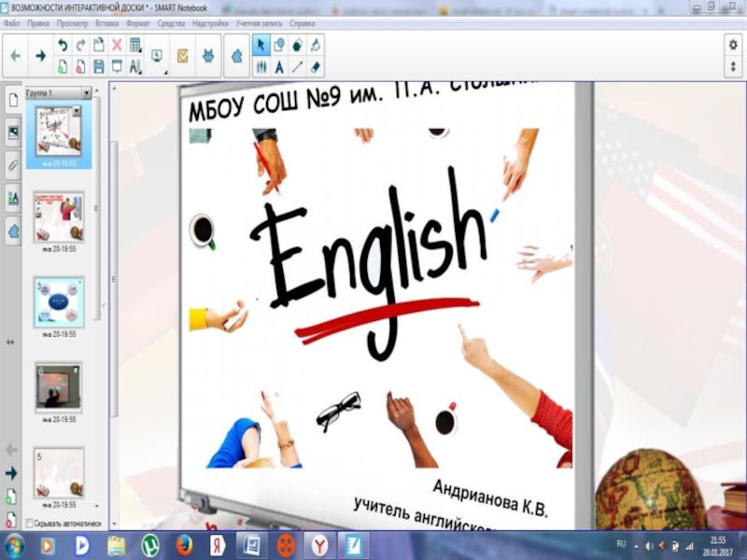Select page 1 English thumbnail
The height and width of the screenshot is (560, 747).
[x=59, y=132]
